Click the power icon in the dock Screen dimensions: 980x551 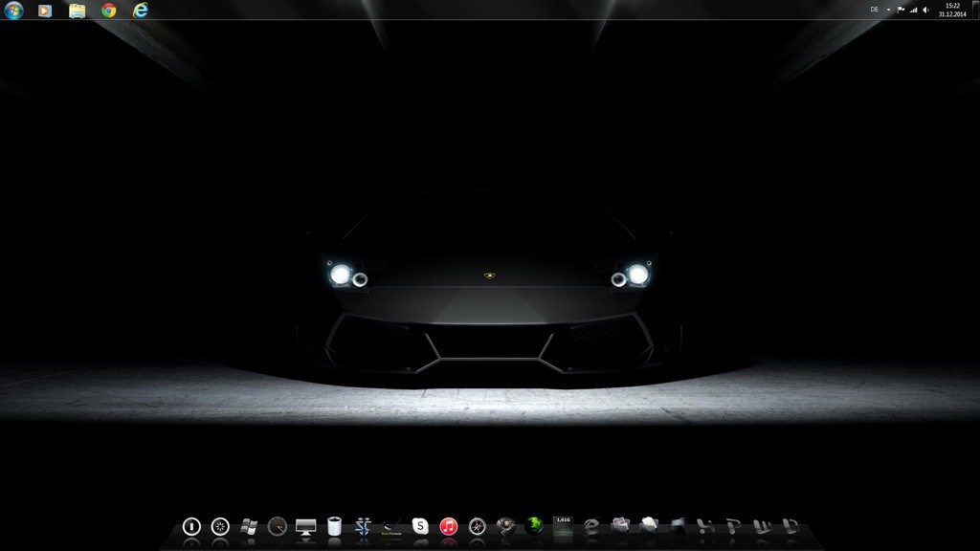coord(191,526)
